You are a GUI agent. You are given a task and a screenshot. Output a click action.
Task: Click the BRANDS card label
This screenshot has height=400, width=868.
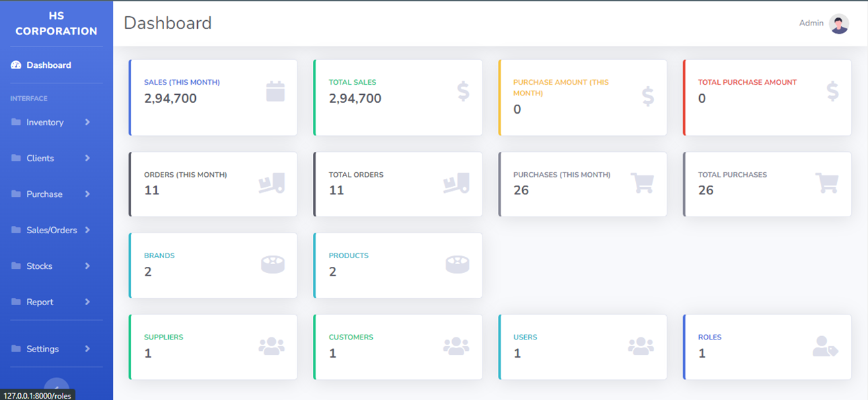click(x=159, y=256)
